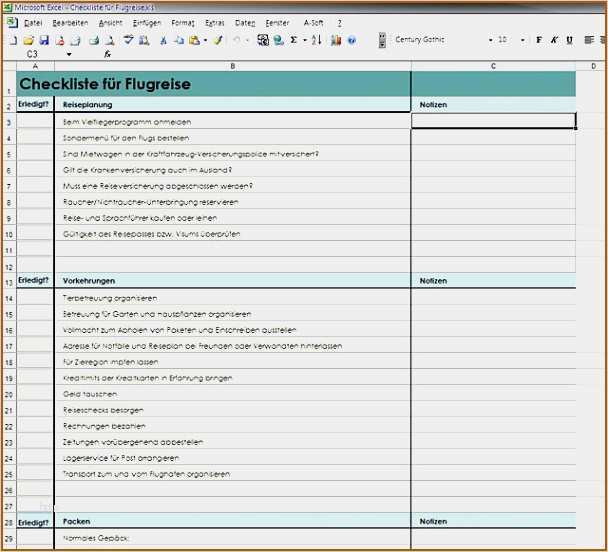Click the blue Help question mark icon
Image resolution: width=608 pixels, height=552 pixels.
[x=352, y=40]
